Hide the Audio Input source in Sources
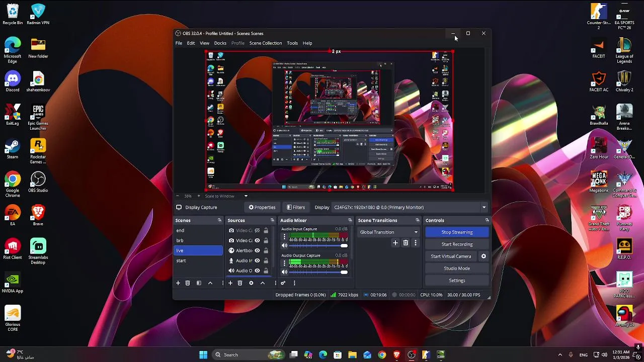This screenshot has width=644, height=362. (x=257, y=261)
